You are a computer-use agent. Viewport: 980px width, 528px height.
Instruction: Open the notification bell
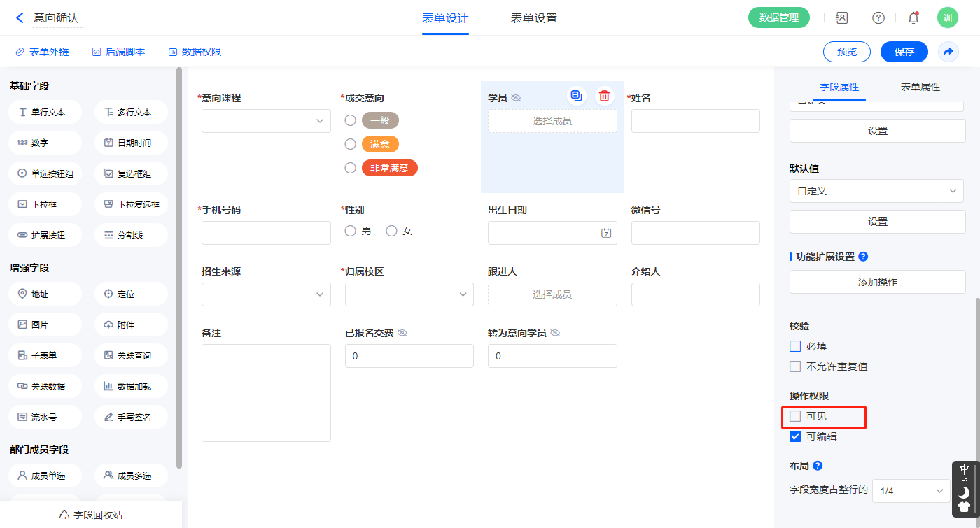[x=913, y=18]
